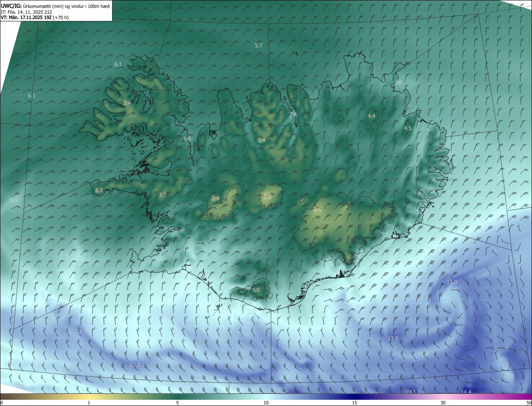Click the colorbar tick label 10

pyautogui.click(x=266, y=403)
